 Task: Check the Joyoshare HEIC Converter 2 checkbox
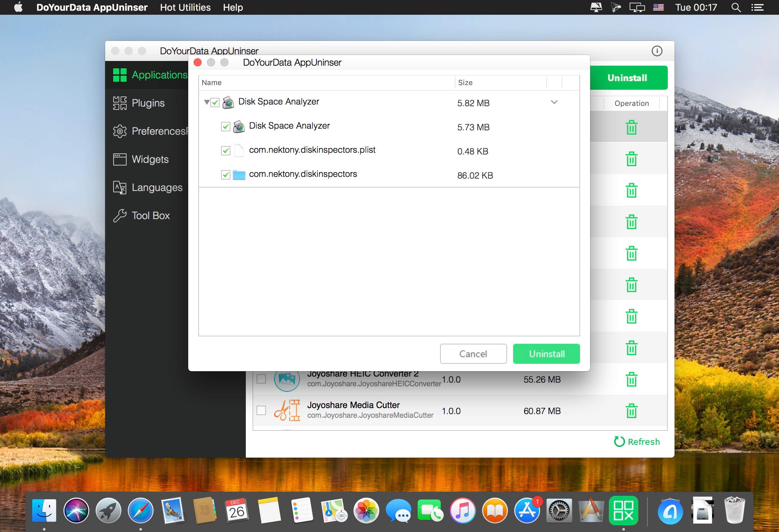point(261,379)
